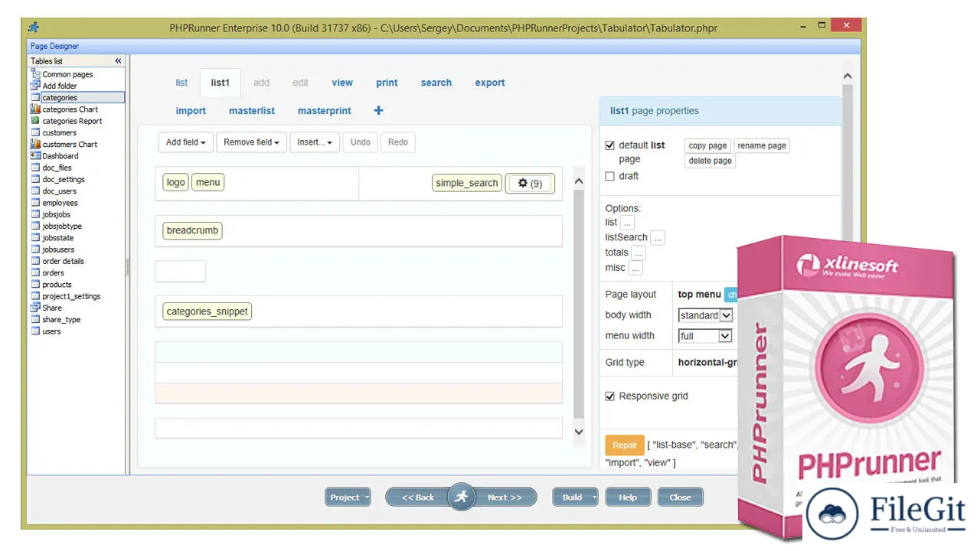
Task: Switch to the masterprint page tab
Action: [325, 111]
